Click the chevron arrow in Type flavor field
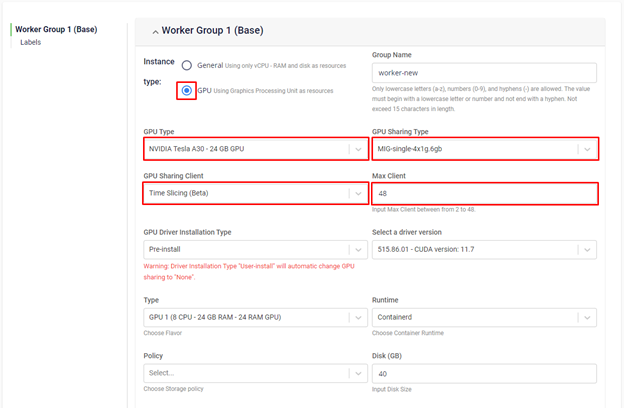The height and width of the screenshot is (408, 624). (x=357, y=317)
